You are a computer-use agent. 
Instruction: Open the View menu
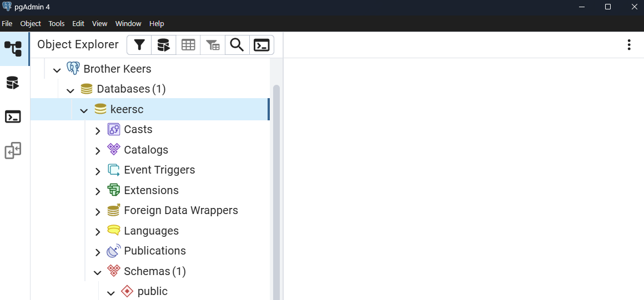pos(100,24)
